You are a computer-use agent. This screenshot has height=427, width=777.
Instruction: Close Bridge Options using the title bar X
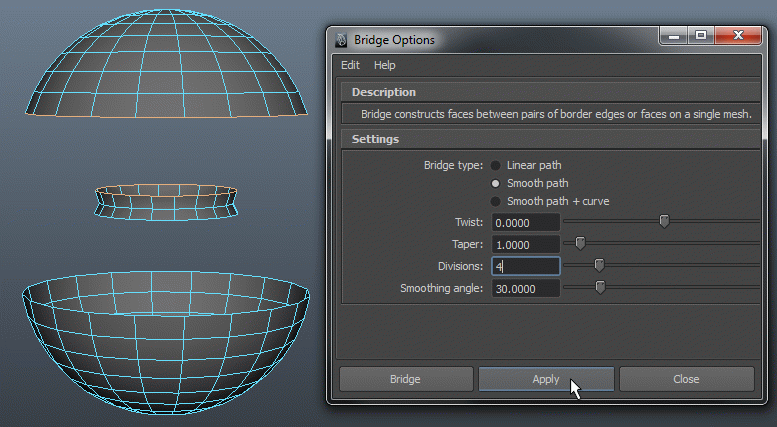[x=738, y=36]
